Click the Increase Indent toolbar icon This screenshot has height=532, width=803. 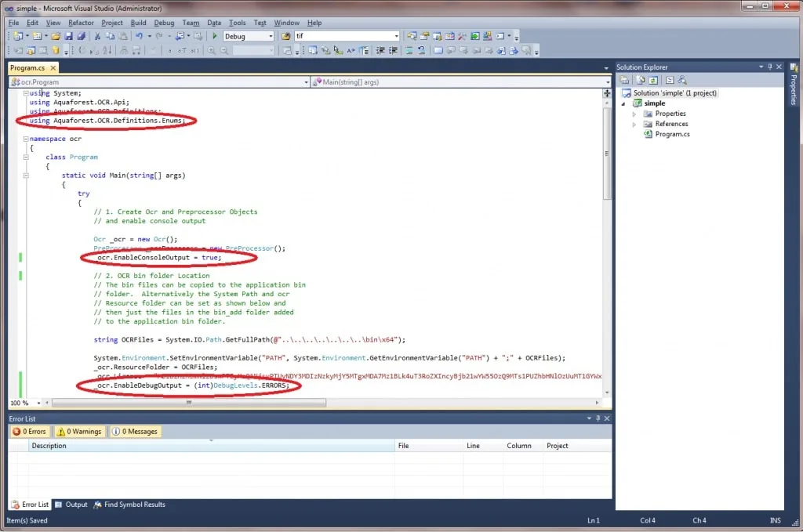pos(394,50)
